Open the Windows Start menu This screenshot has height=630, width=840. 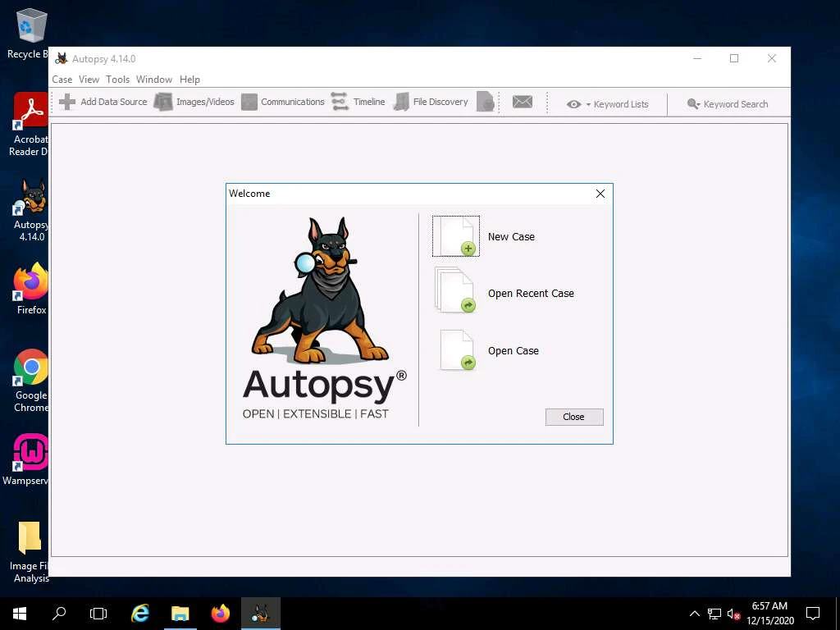click(x=20, y=614)
